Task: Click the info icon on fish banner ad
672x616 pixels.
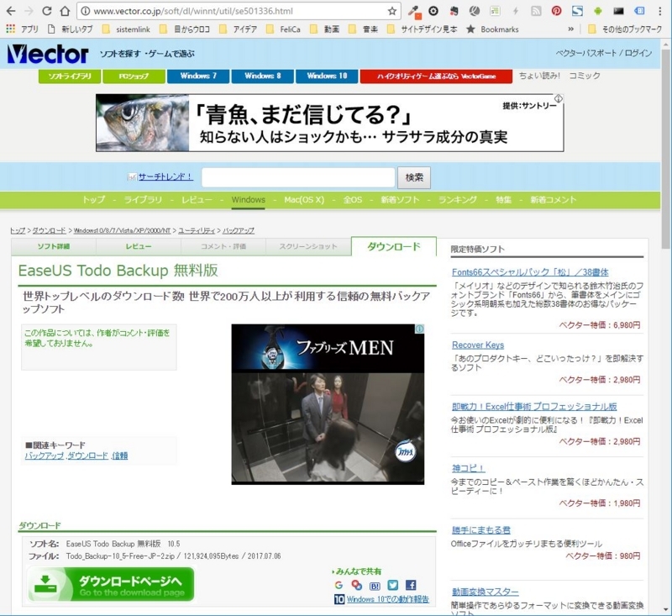Action: (559, 98)
